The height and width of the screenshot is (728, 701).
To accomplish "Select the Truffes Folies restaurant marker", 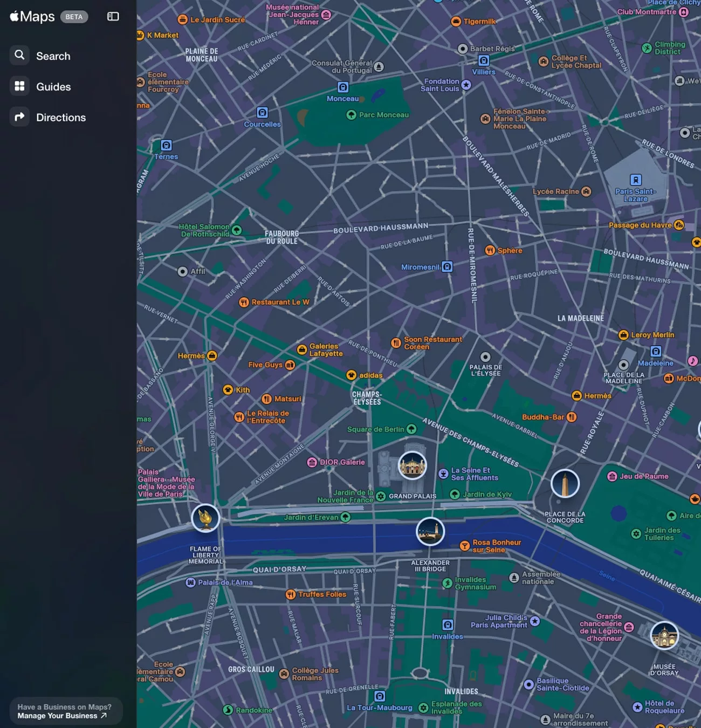I will [x=291, y=594].
